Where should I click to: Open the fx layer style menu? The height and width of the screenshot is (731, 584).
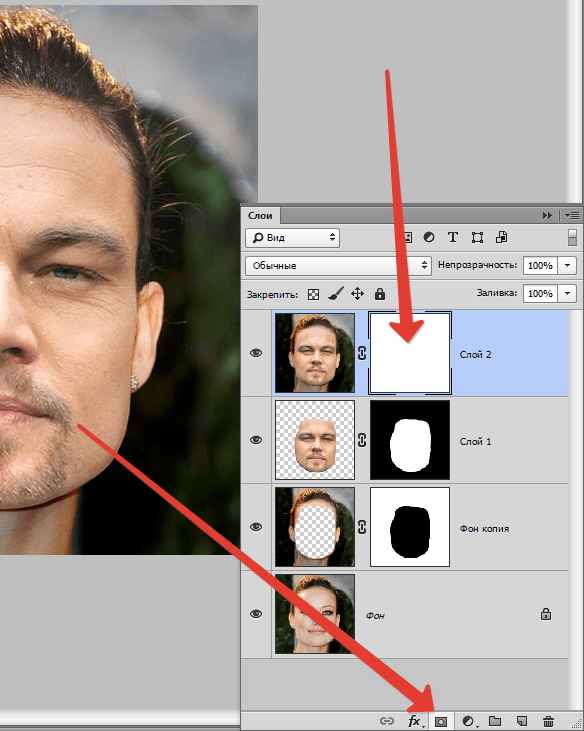(x=414, y=721)
